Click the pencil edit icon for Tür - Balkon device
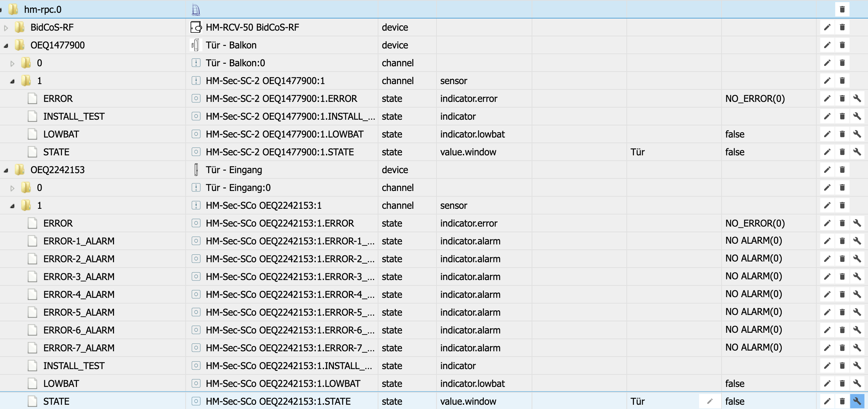This screenshot has width=868, height=409. 827,45
